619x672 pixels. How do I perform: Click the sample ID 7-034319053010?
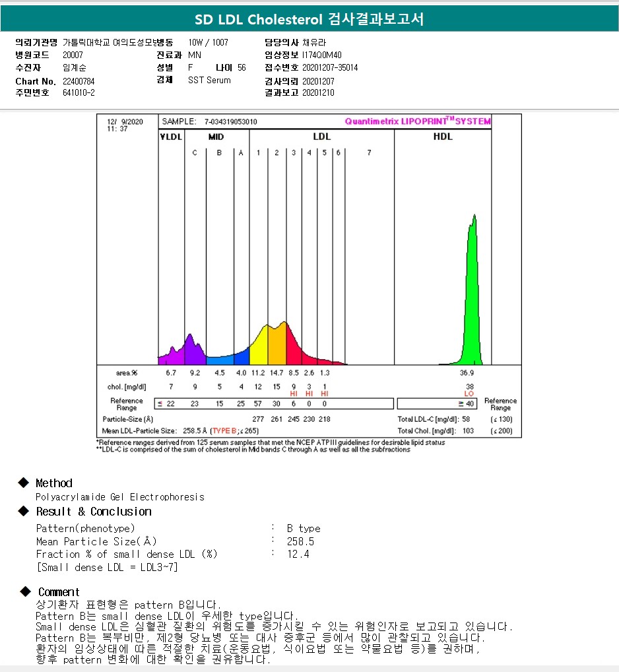(230, 121)
